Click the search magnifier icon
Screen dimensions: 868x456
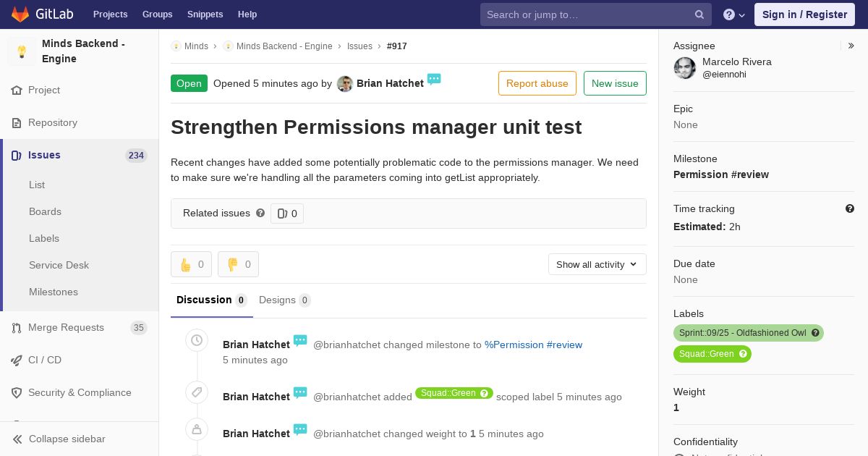[x=699, y=14]
